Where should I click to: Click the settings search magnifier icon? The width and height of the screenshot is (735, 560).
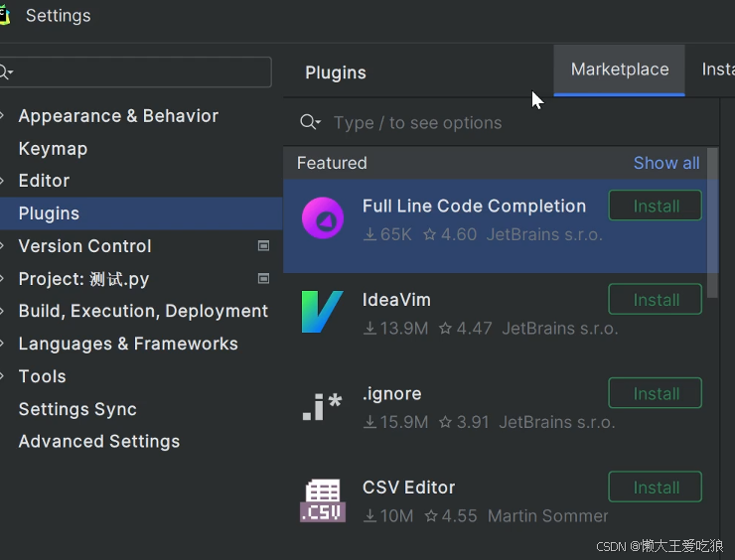point(6,72)
